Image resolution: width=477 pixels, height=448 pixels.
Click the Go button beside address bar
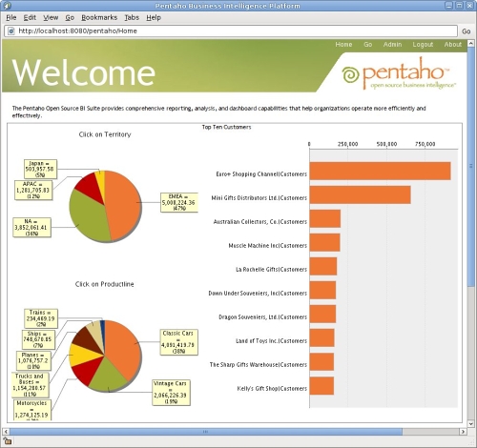pos(466,31)
